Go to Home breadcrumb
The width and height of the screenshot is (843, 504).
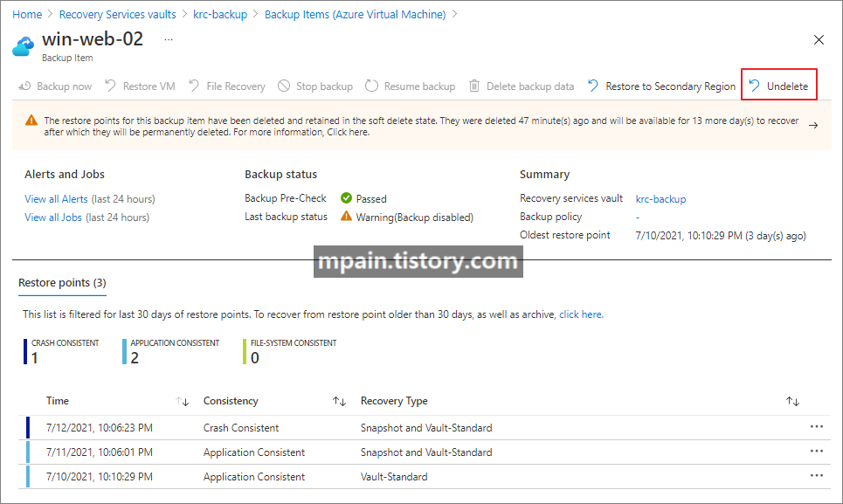[x=27, y=15]
